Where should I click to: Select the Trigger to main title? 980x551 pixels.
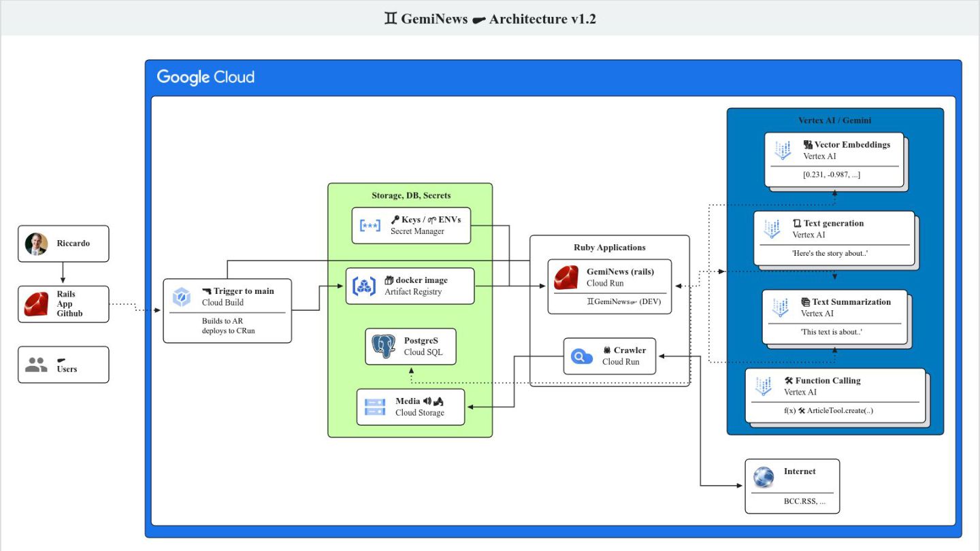tap(238, 290)
